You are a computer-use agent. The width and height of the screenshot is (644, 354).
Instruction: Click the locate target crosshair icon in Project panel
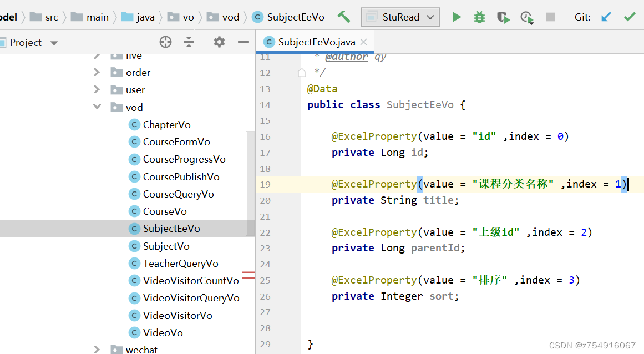[165, 42]
